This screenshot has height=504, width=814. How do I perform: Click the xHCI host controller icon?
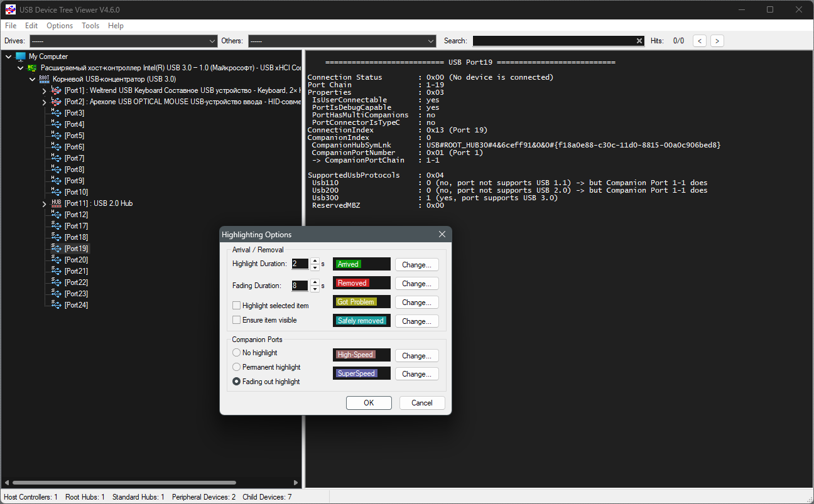tap(32, 68)
